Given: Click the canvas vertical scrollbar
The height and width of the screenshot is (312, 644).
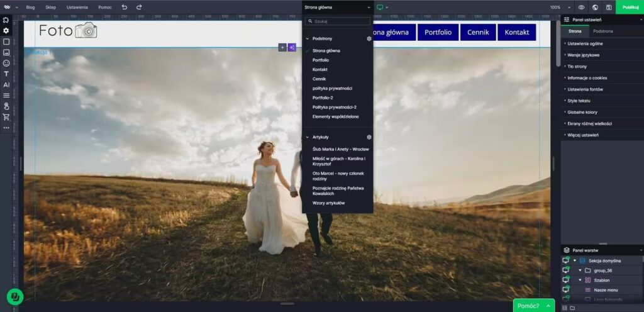Looking at the screenshot, I should tap(558, 44).
